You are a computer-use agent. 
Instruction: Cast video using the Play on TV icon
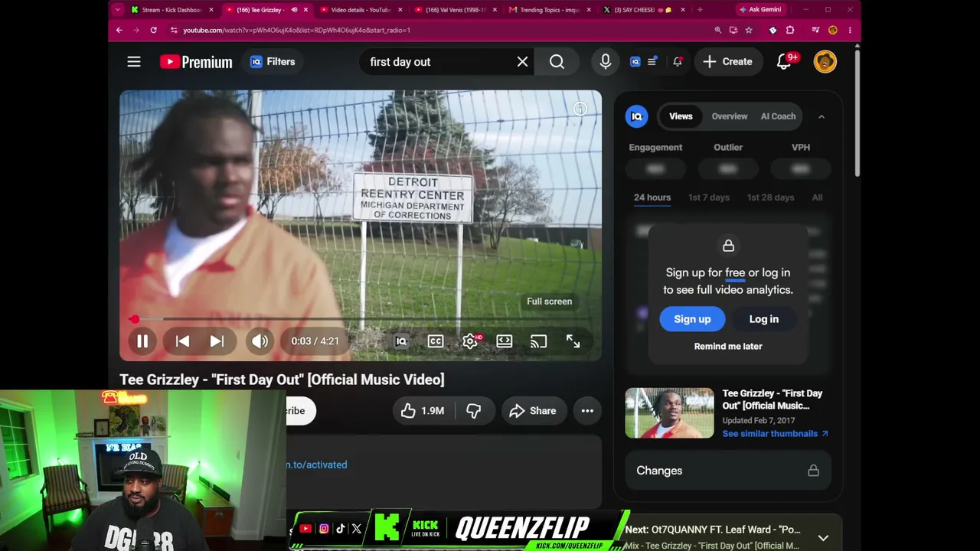point(538,341)
